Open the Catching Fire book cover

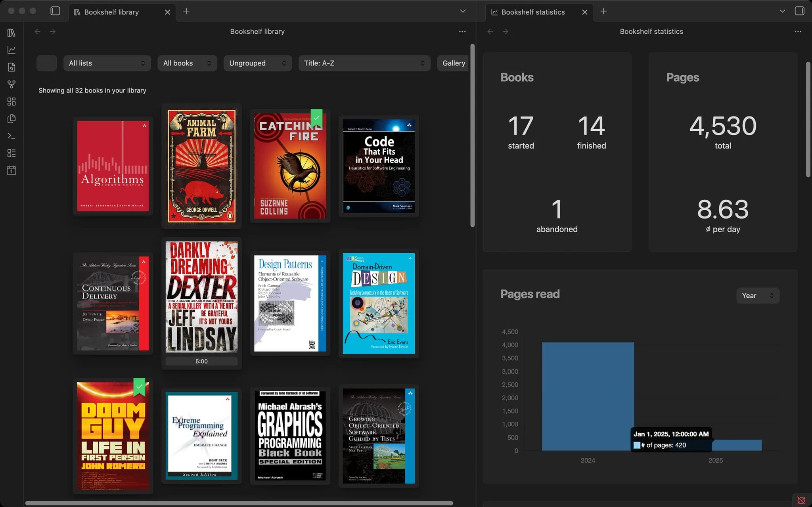point(290,166)
